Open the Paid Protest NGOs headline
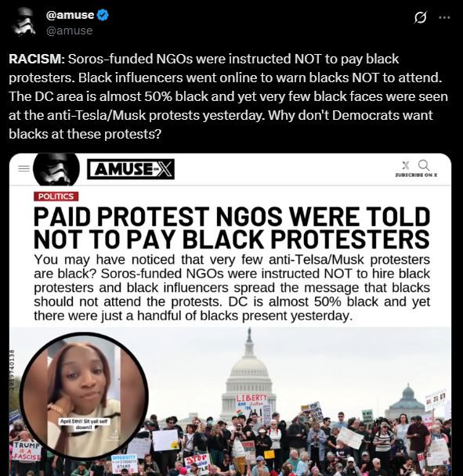Screen dimensions: 463x476 (232, 228)
